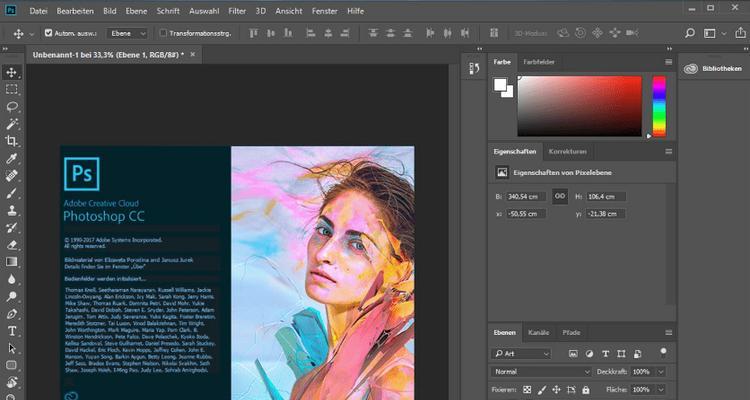This screenshot has width=750, height=400.
Task: Click the share icon at top right
Action: coord(740,33)
